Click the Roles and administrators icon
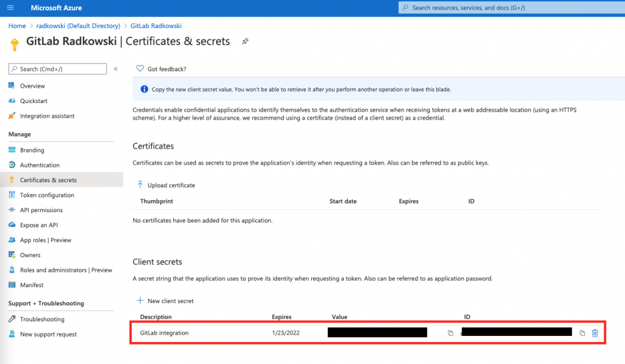Viewport: 625px width, 364px height. point(12,269)
